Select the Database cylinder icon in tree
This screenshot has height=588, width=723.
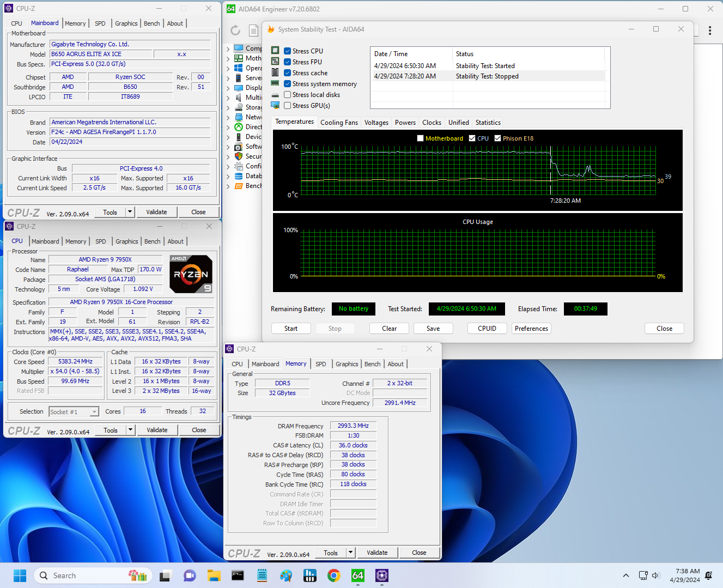(x=239, y=176)
